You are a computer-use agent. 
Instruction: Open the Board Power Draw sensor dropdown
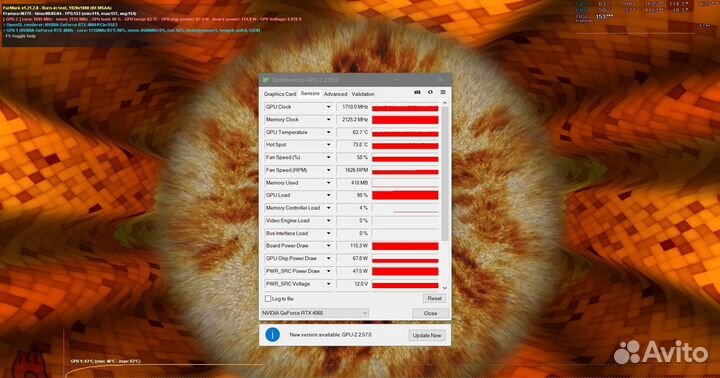point(328,246)
